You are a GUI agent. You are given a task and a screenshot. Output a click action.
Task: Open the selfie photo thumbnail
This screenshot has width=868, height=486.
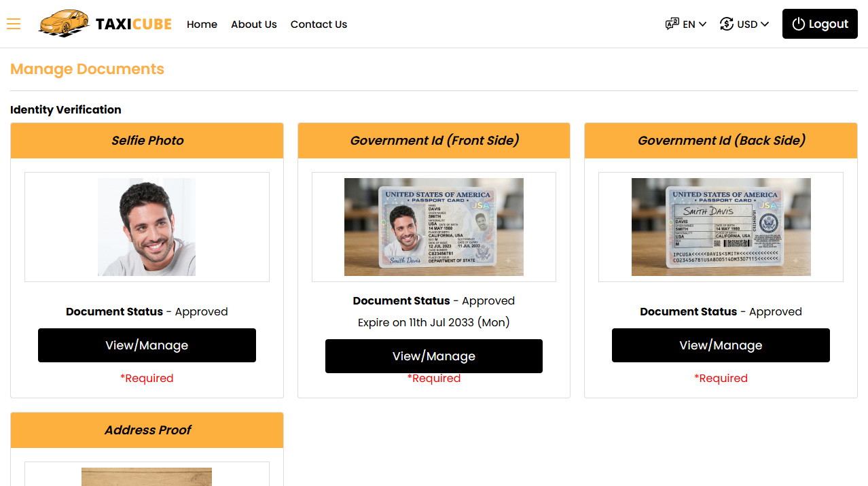point(147,227)
